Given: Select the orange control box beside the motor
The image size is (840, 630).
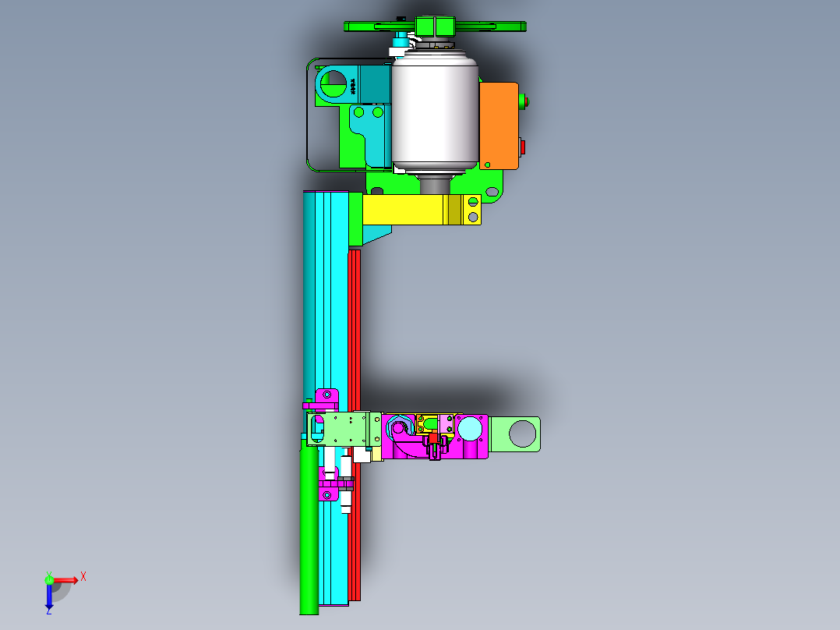Looking at the screenshot, I should [499, 126].
